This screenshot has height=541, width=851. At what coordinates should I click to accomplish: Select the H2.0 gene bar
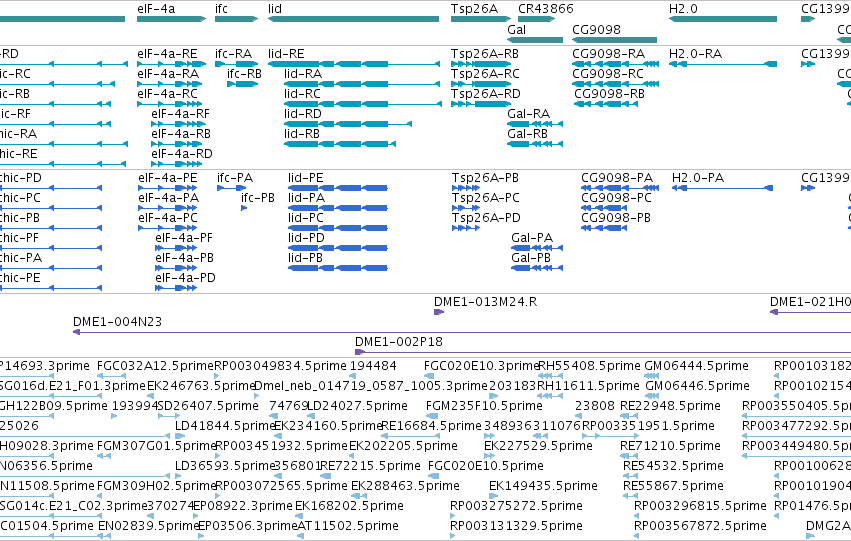coord(722,19)
